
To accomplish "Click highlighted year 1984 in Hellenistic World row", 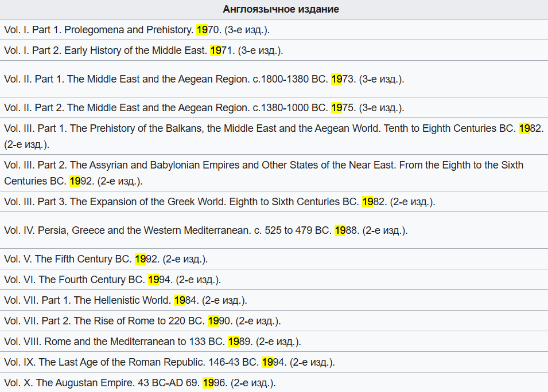I will pyautogui.click(x=185, y=300).
